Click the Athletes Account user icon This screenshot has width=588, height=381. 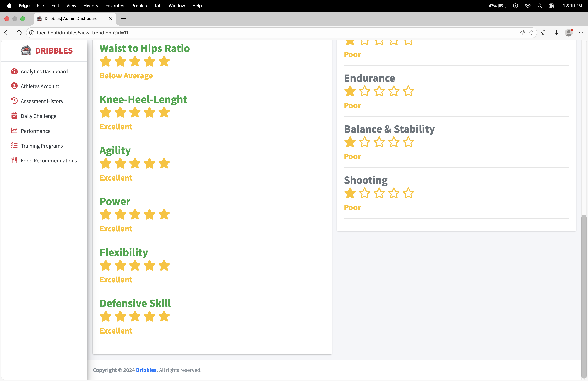[14, 86]
